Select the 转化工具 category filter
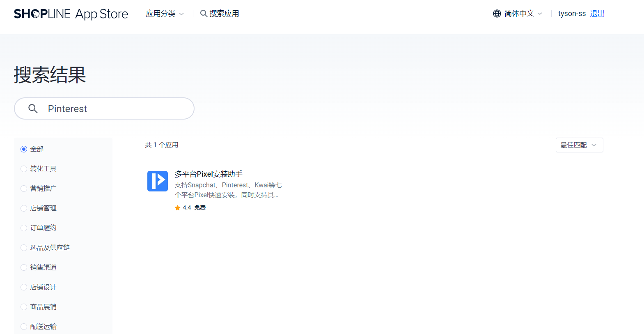Viewport: 644px width, 334px height. pos(24,169)
